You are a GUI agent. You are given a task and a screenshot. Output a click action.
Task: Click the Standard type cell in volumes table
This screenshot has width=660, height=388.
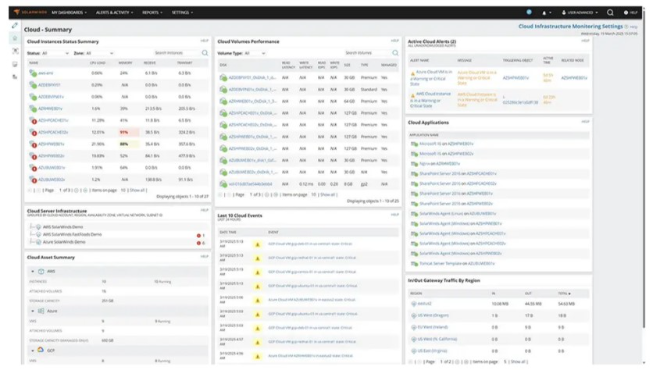pyautogui.click(x=369, y=90)
